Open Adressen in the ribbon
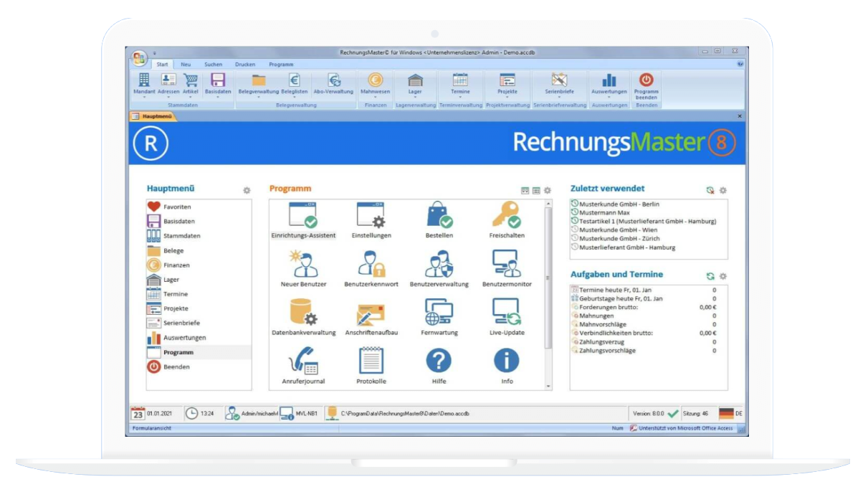The image size is (868, 492). point(168,84)
